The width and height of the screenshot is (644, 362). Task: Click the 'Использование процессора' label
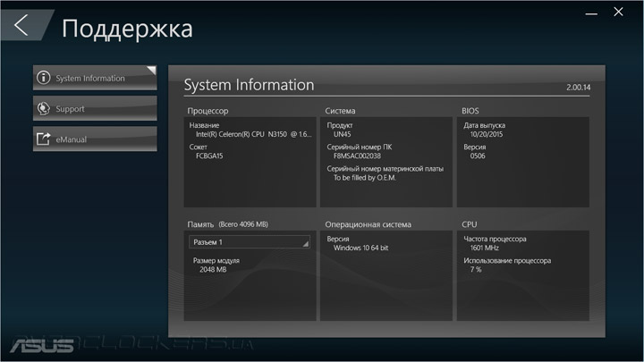click(x=507, y=261)
